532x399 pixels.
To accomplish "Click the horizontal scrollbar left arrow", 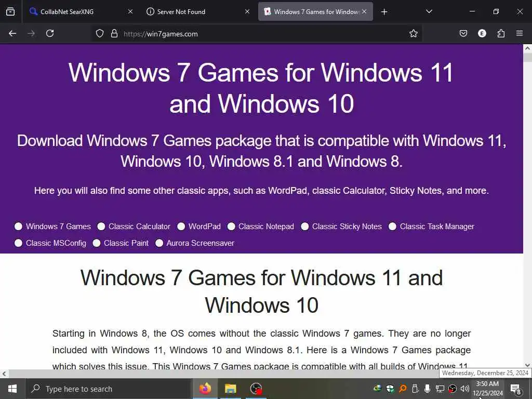I will pyautogui.click(x=4, y=374).
